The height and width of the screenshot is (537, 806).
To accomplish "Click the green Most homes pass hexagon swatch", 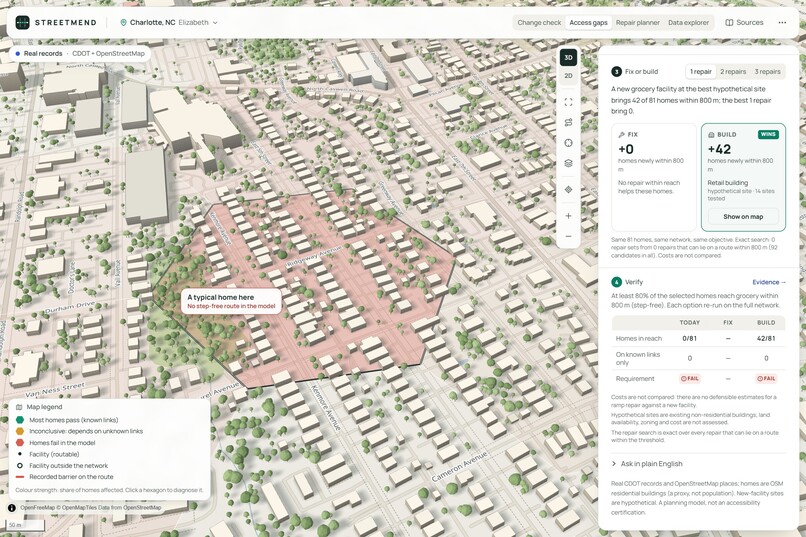I will click(x=20, y=420).
